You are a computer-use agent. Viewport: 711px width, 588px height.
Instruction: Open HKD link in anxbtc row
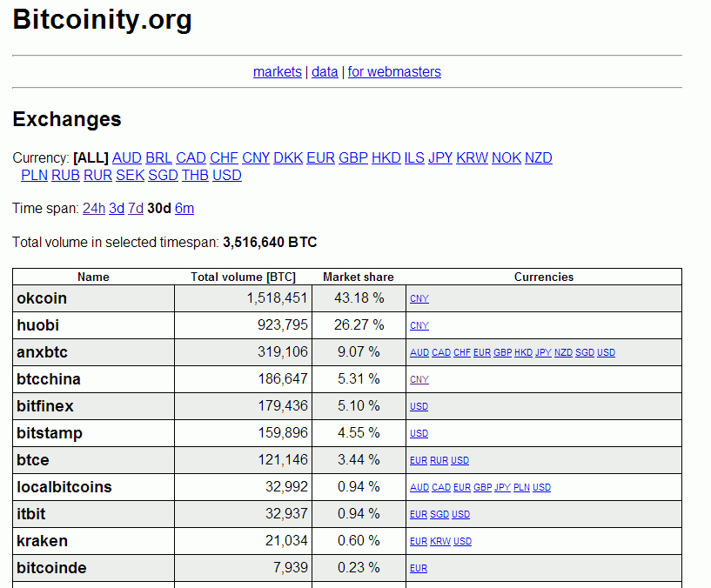coord(523,352)
